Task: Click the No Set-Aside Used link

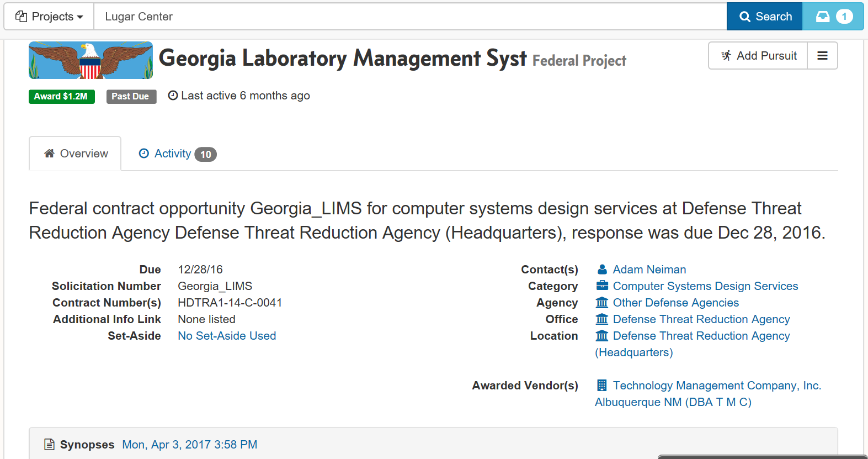Action: [x=227, y=336]
